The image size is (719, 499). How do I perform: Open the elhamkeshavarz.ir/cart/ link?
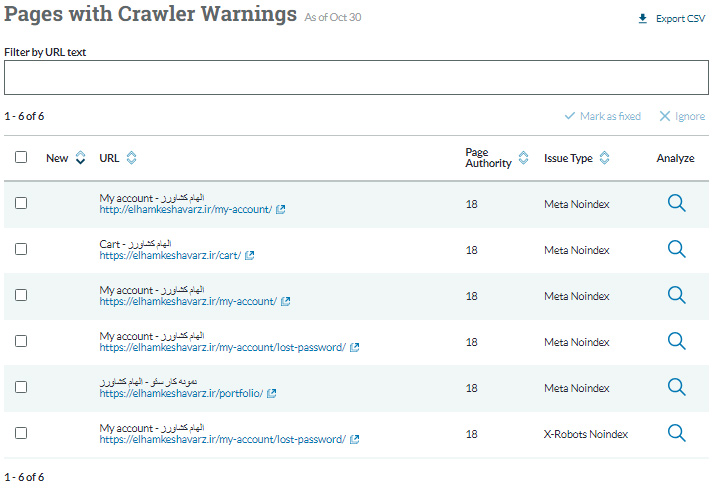click(170, 256)
